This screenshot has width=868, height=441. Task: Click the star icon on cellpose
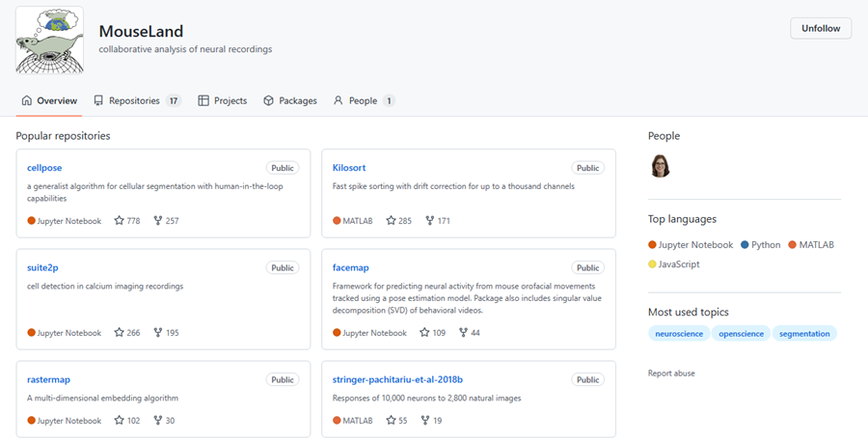(x=120, y=221)
